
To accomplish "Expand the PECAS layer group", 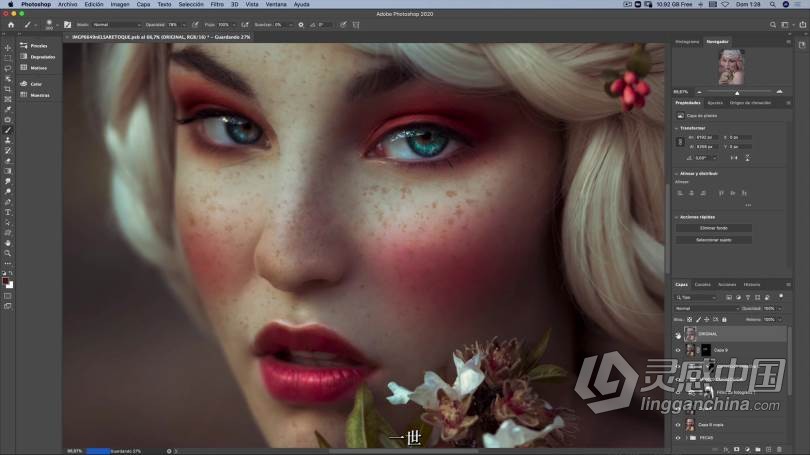I will click(687, 438).
